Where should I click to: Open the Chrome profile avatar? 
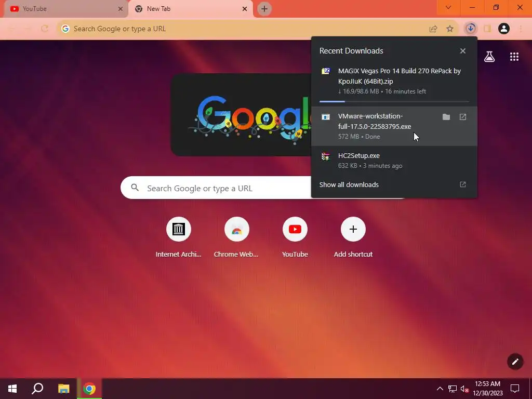click(504, 29)
